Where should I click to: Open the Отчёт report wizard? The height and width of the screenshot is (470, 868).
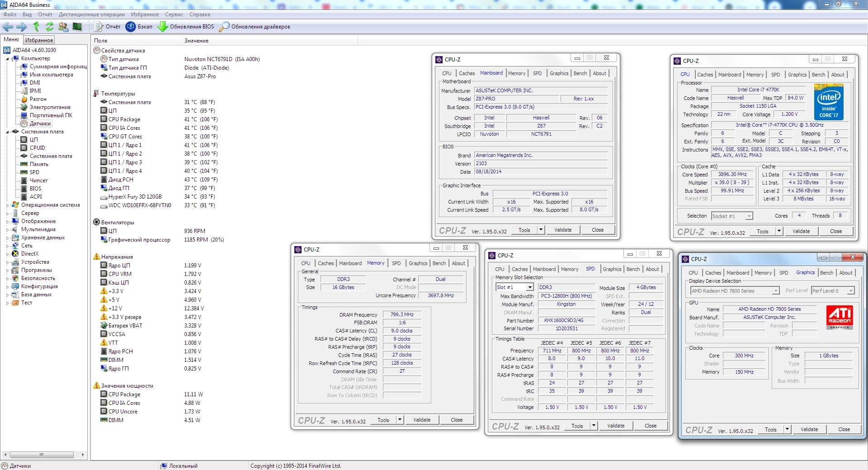(x=107, y=27)
